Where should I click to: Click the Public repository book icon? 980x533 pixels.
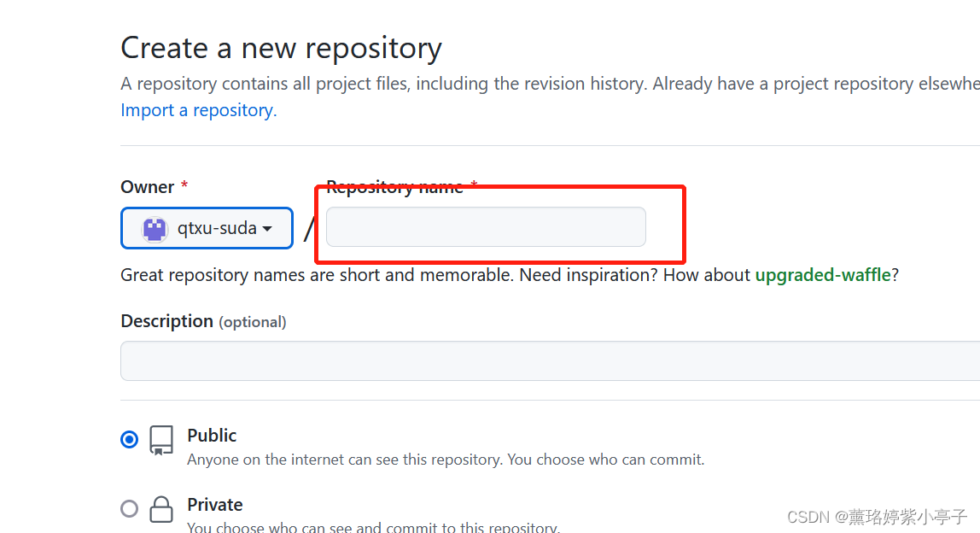(161, 440)
